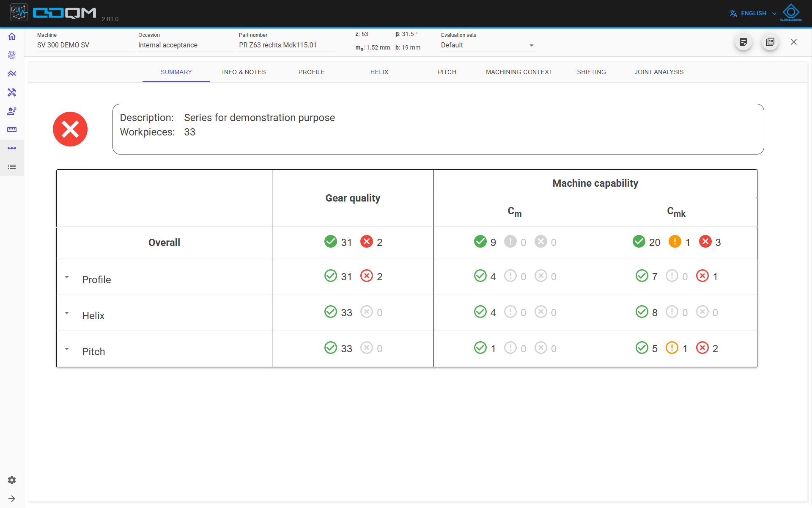Open the series timeline sidebar icon
Image resolution: width=812 pixels, height=508 pixels.
(12, 148)
